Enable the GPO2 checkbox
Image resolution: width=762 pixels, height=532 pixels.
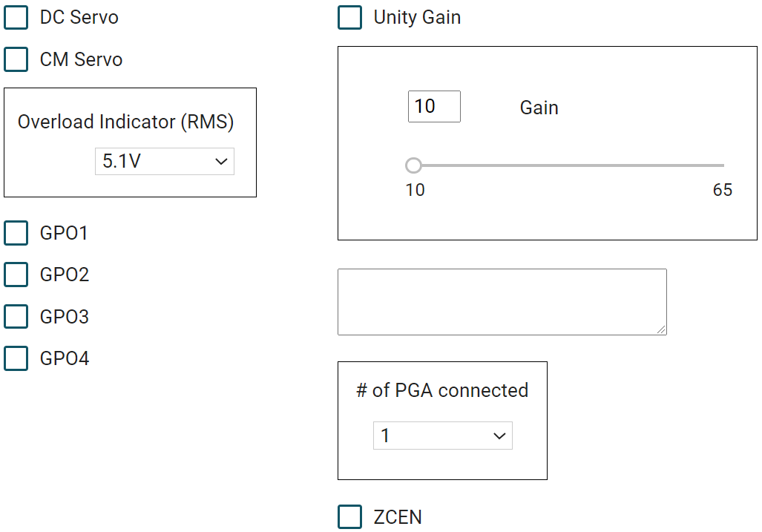(x=16, y=275)
